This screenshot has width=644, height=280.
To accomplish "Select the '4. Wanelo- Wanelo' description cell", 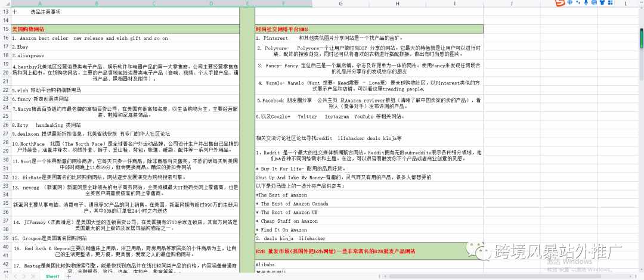I will [369, 86].
